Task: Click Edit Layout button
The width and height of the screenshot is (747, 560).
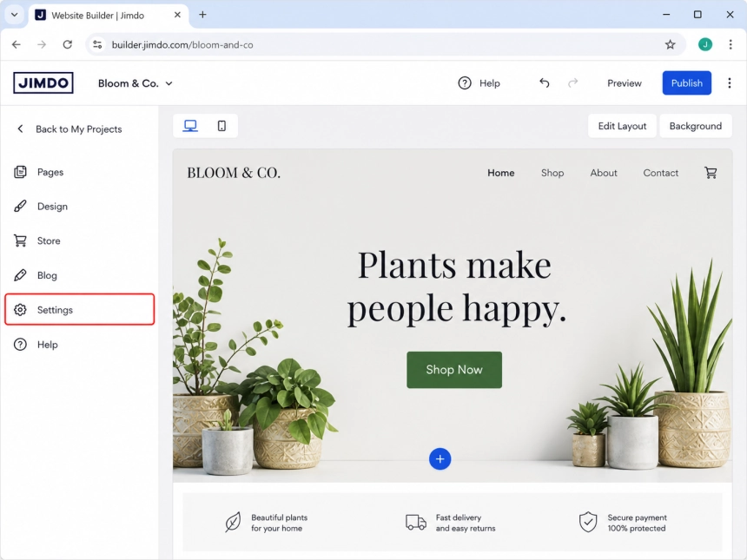Action: pyautogui.click(x=622, y=126)
